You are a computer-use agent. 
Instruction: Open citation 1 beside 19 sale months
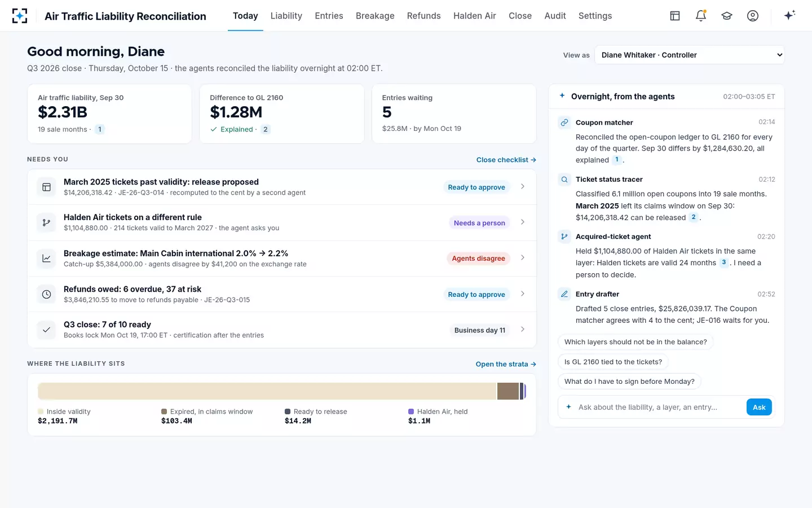100,129
